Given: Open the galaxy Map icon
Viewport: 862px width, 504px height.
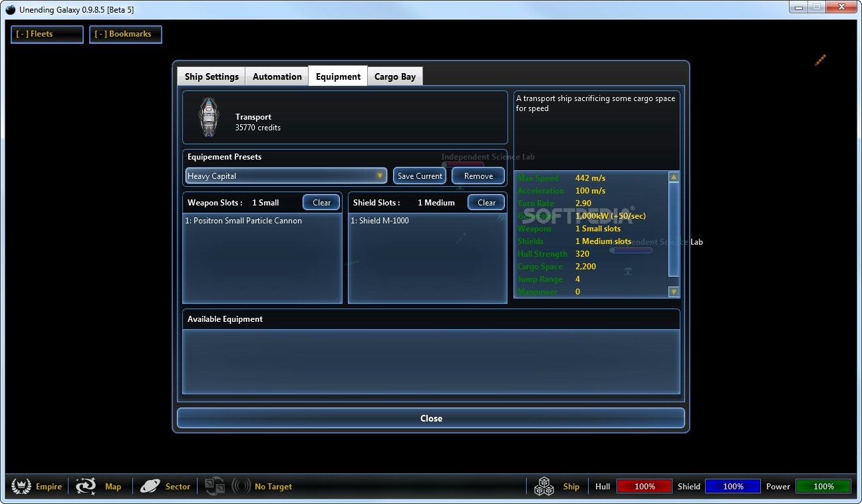Looking at the screenshot, I should [86, 486].
